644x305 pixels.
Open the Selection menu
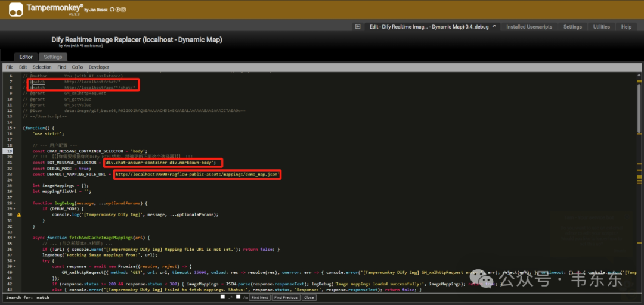pyautogui.click(x=42, y=67)
